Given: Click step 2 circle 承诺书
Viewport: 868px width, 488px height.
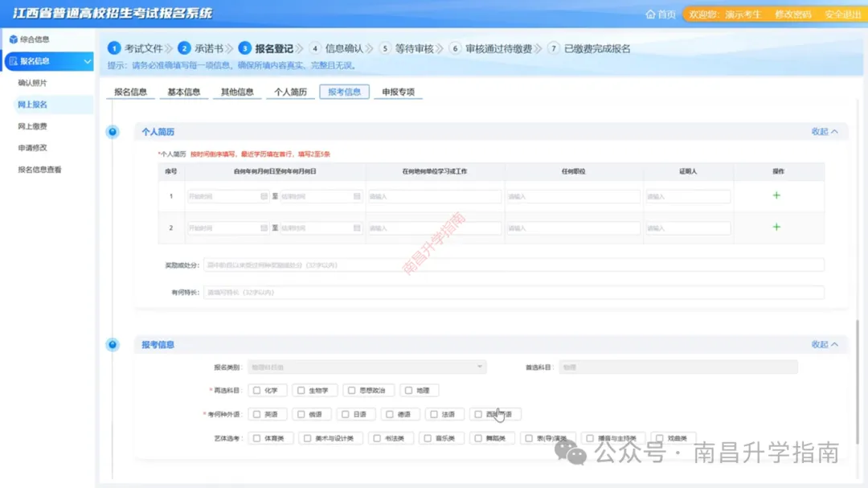Looking at the screenshot, I should [184, 48].
